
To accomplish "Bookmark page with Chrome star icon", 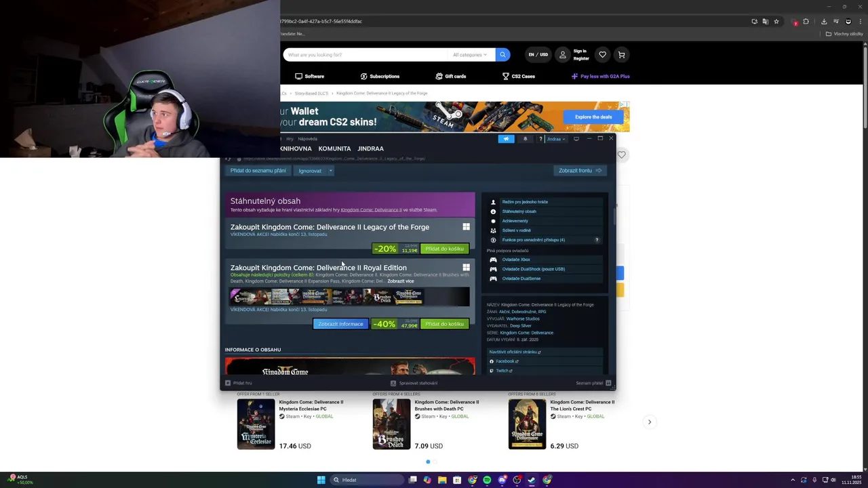I will [x=776, y=21].
